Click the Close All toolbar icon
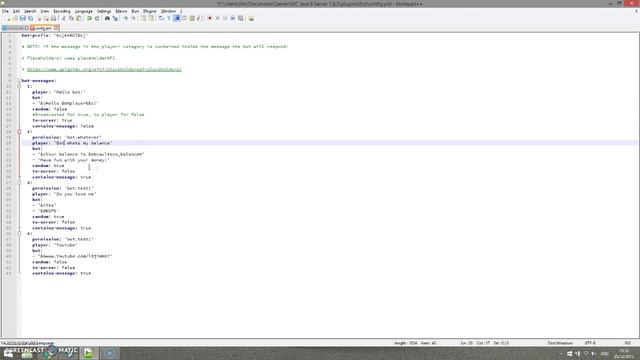Viewport: 640px width, 360px height. coord(46,18)
